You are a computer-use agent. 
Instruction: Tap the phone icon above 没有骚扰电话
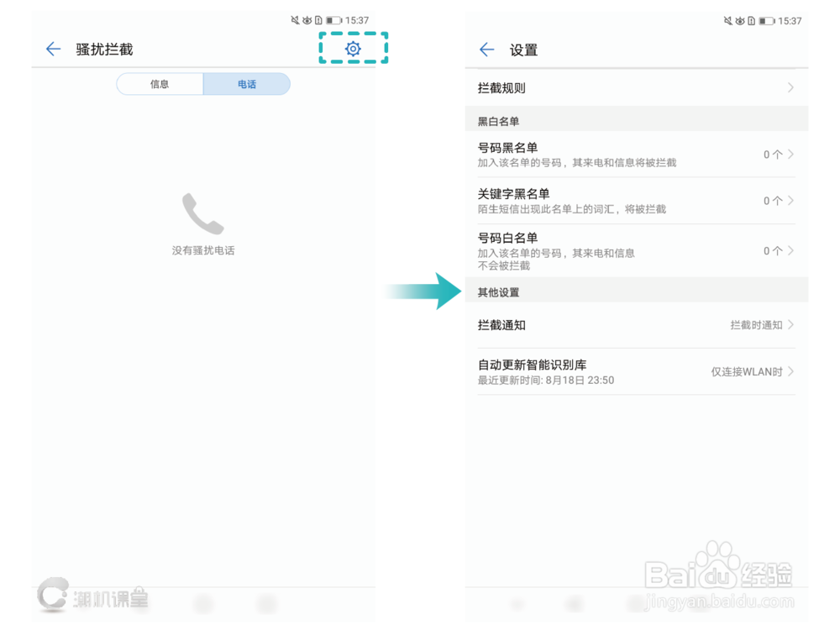(203, 213)
